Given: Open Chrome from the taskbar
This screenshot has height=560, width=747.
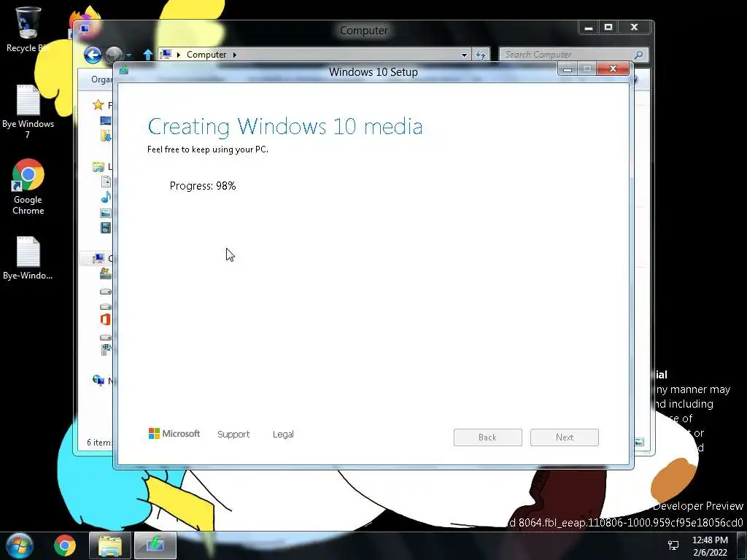Looking at the screenshot, I should pos(65,545).
